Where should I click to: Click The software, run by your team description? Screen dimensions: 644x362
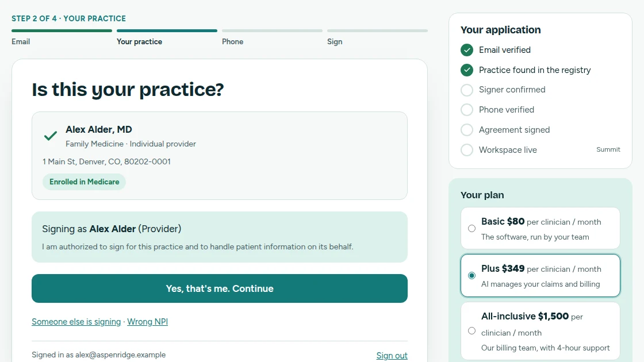point(535,237)
